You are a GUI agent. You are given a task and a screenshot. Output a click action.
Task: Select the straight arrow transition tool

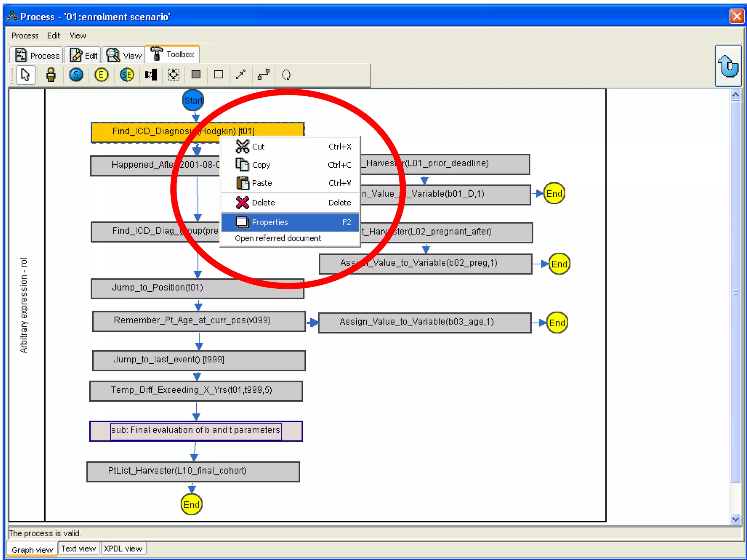(241, 75)
